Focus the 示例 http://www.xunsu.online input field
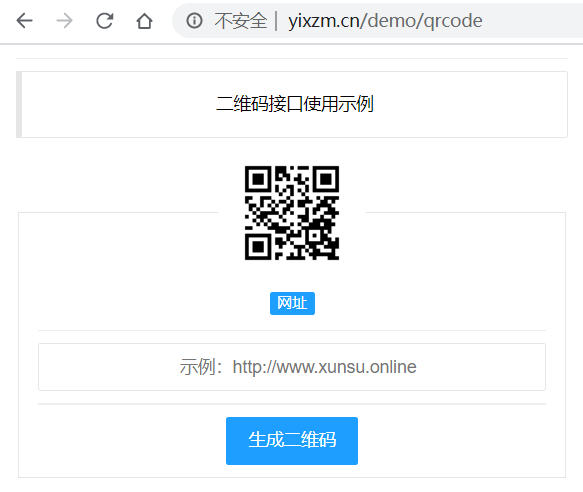583x492 pixels. [x=292, y=367]
